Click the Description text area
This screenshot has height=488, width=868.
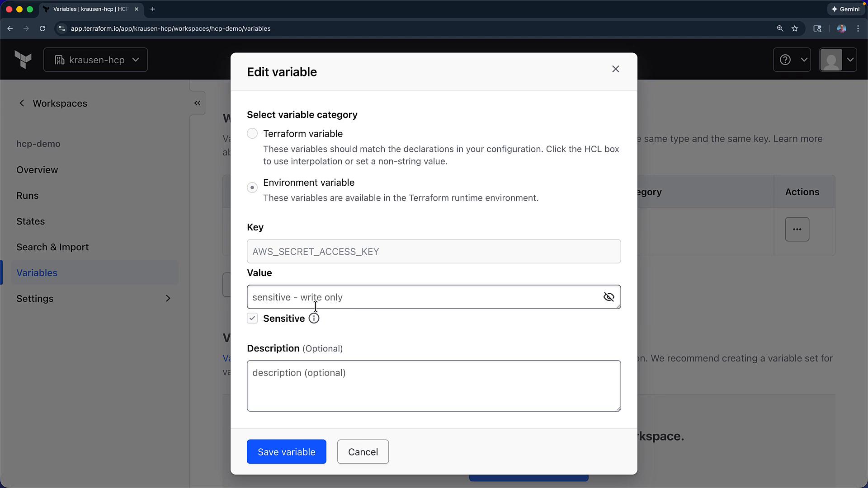pyautogui.click(x=434, y=386)
